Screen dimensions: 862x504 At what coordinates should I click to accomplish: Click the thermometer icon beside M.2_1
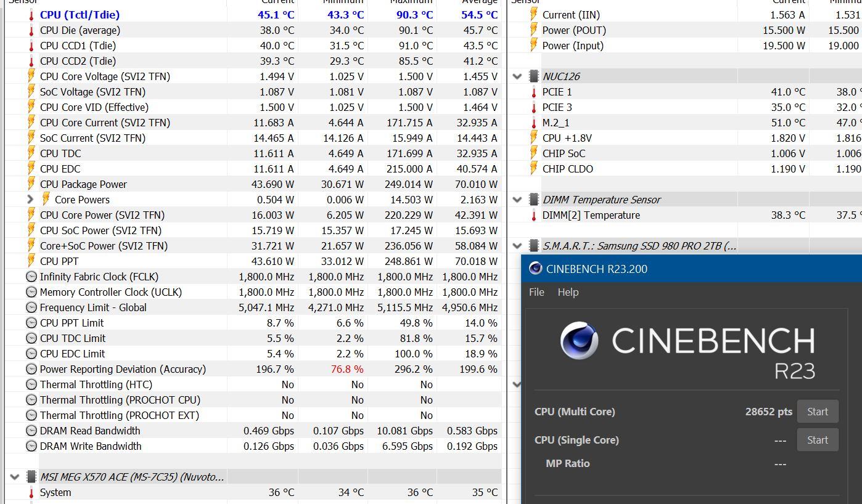(534, 123)
